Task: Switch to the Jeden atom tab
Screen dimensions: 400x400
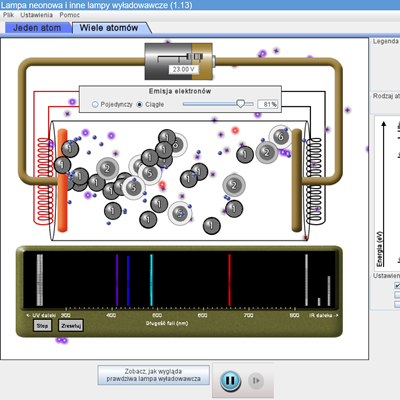Action: [x=37, y=28]
